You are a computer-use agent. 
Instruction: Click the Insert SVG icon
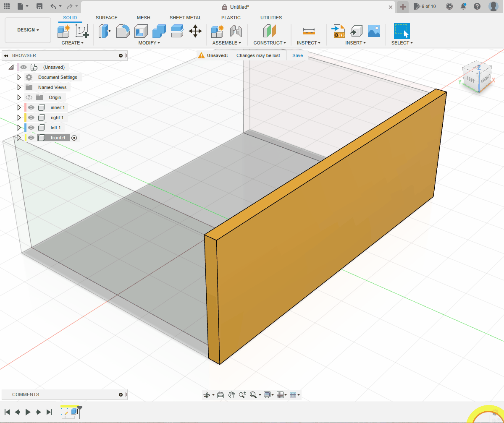[338, 31]
